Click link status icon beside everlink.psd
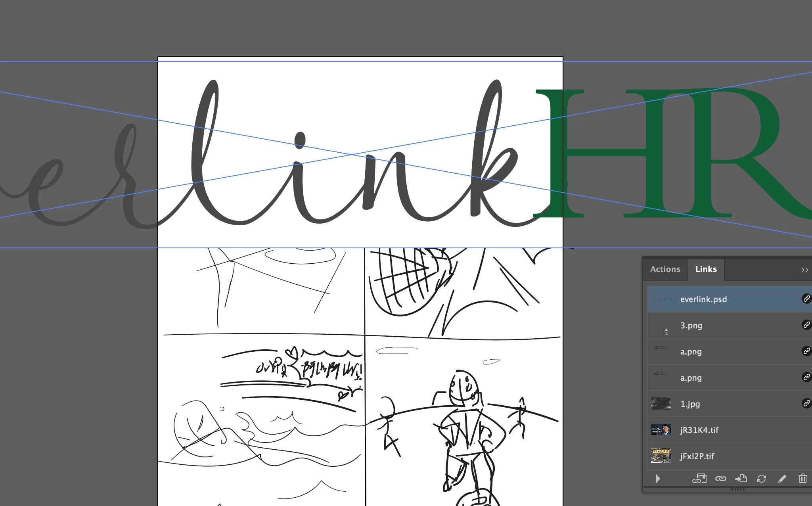This screenshot has width=812, height=506. tap(806, 299)
